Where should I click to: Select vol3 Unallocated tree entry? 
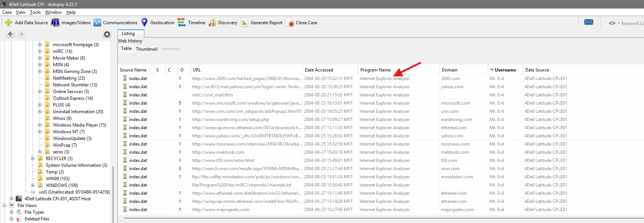pos(74,192)
